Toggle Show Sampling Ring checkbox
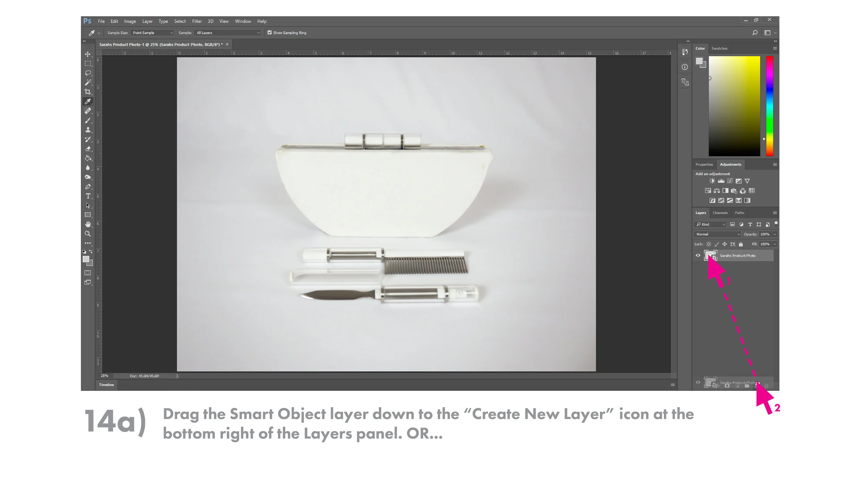 (269, 33)
